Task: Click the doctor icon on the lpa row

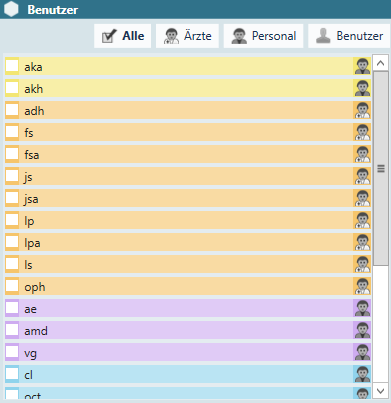Action: [x=362, y=242]
